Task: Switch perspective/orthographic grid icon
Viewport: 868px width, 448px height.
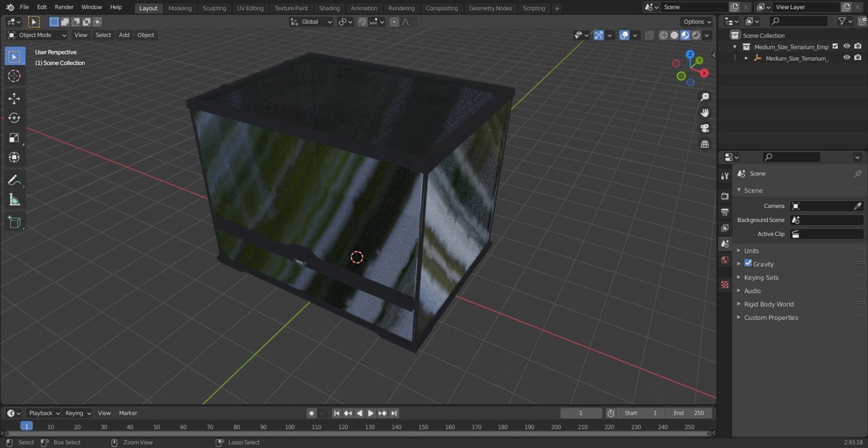Action: [704, 144]
